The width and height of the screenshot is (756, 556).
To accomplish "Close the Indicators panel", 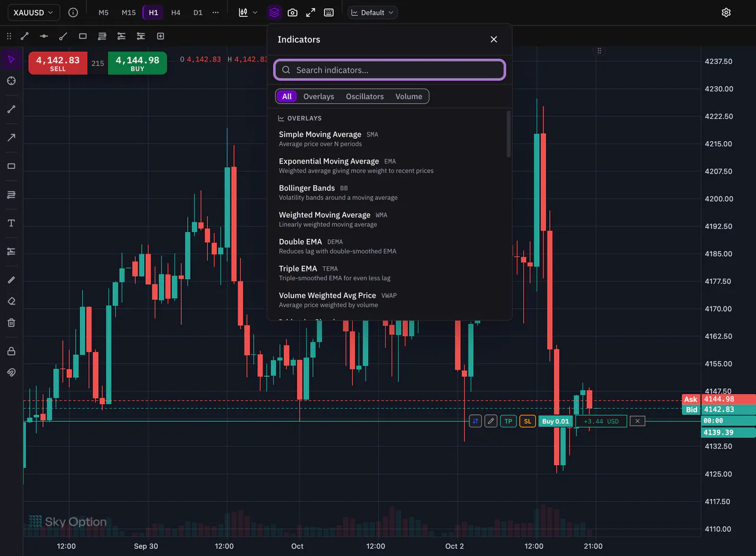I will tap(494, 40).
